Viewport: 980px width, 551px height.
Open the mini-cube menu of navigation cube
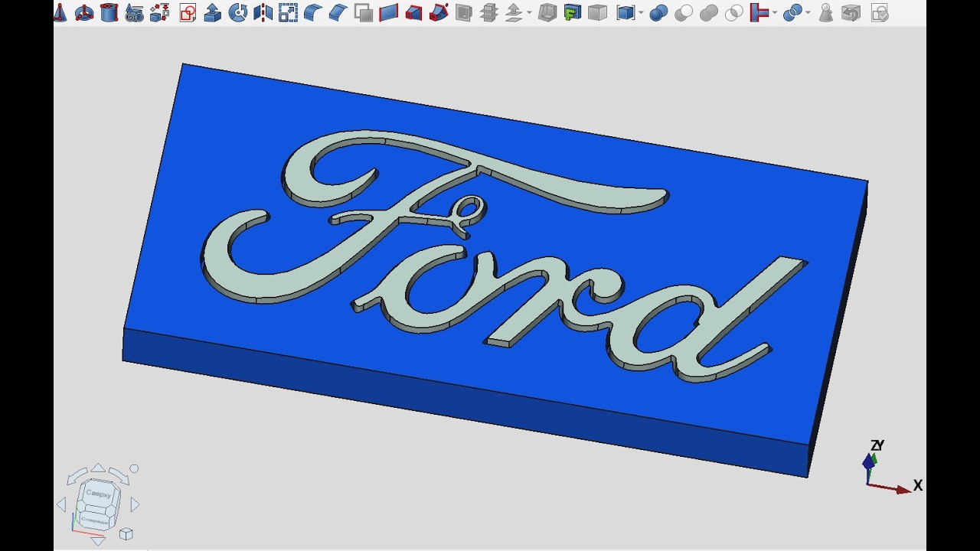pos(126,533)
